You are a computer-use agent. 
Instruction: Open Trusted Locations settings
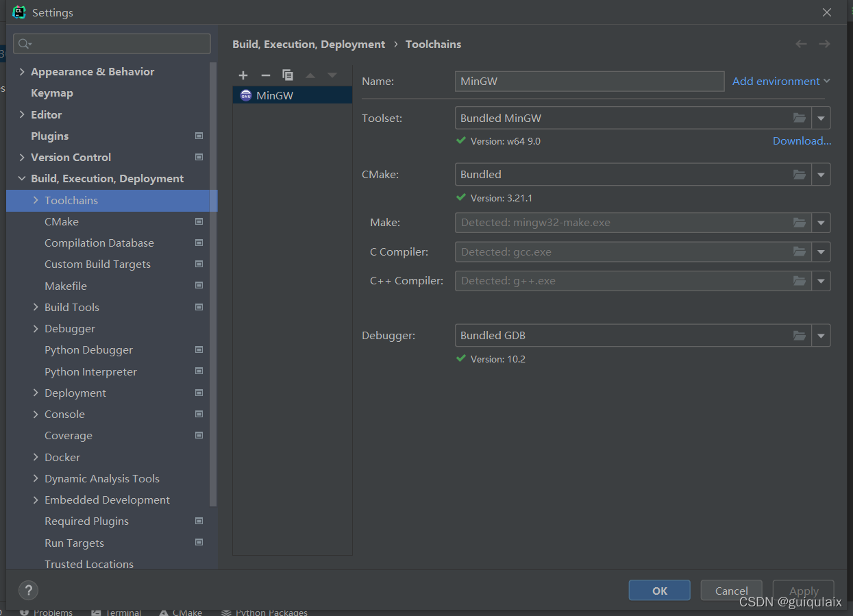tap(89, 564)
